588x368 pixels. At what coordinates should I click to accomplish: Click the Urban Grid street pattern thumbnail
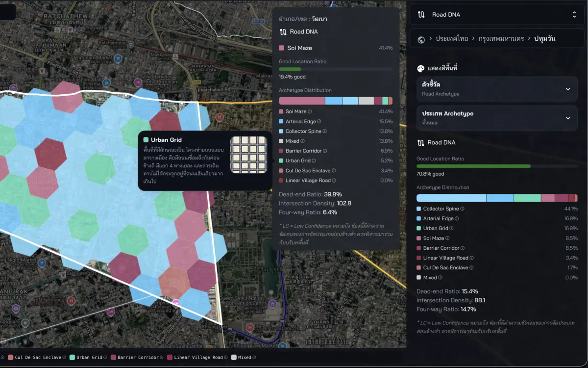point(248,155)
